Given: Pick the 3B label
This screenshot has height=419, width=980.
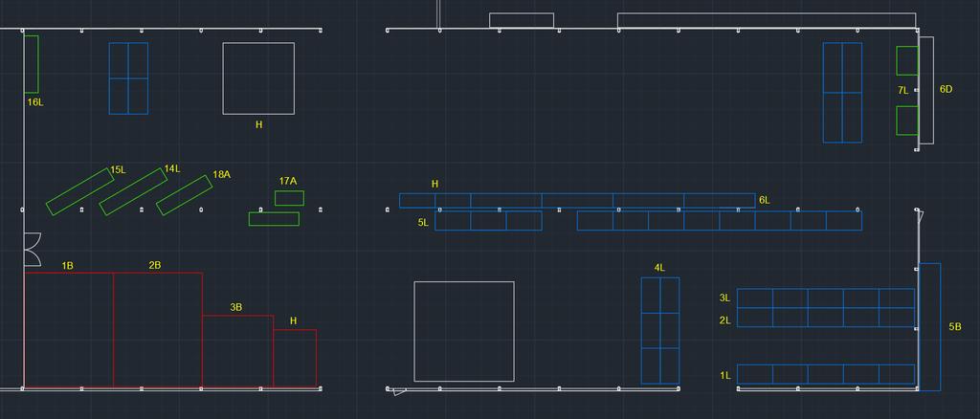Looking at the screenshot, I should 236,307.
